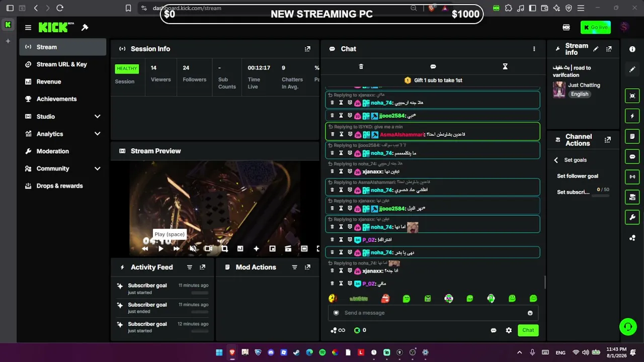Click in the Send a message field
644x362 pixels.
(x=433, y=313)
